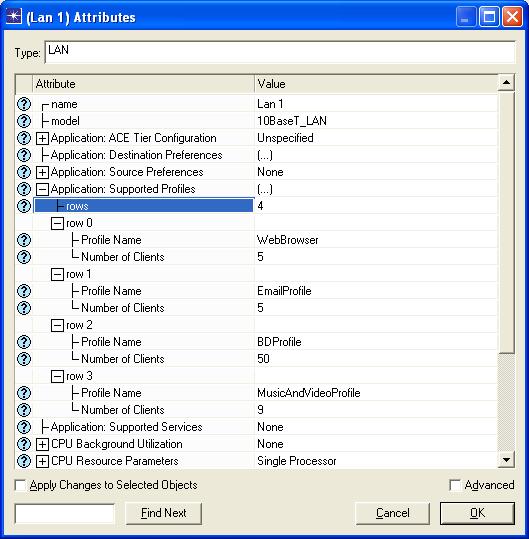The width and height of the screenshot is (529, 539).
Task: Open help for Source Preferences
Action: click(x=24, y=172)
